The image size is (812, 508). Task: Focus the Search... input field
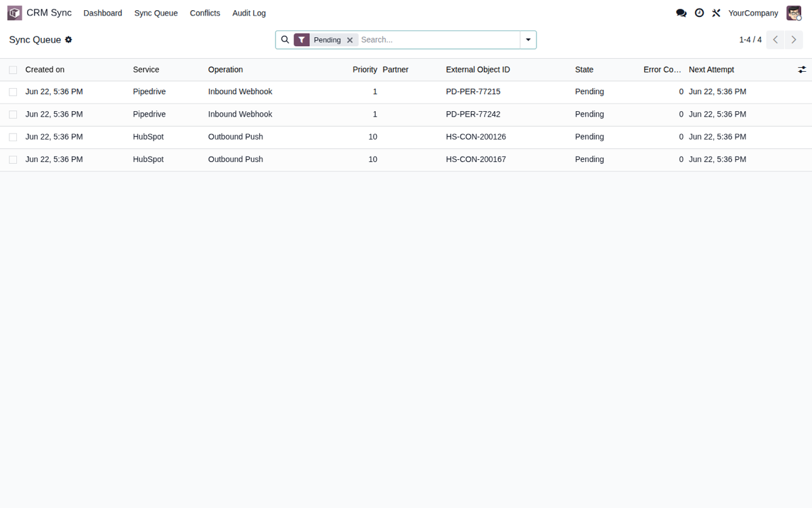pos(438,40)
